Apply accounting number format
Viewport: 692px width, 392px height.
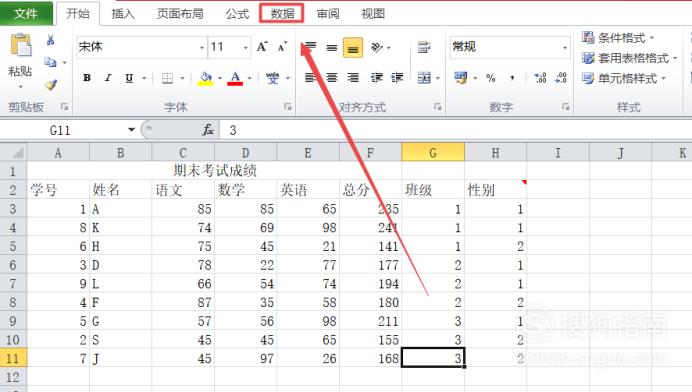click(x=461, y=78)
